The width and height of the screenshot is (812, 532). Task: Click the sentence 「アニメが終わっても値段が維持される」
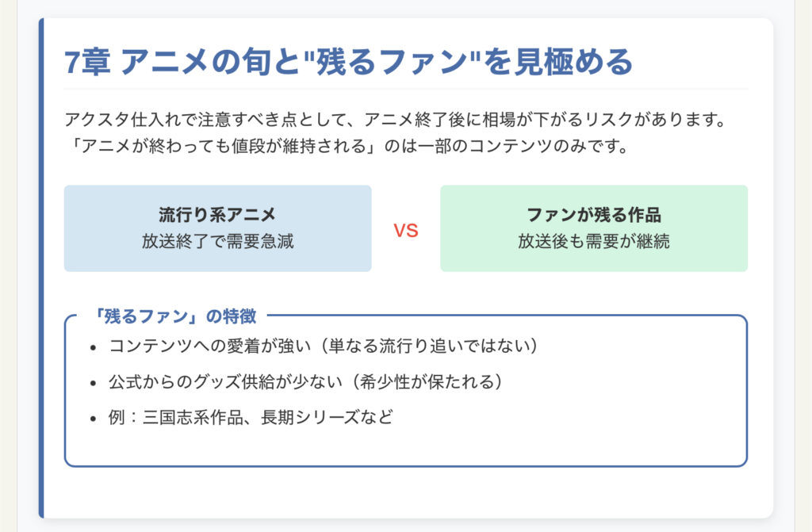(346, 146)
